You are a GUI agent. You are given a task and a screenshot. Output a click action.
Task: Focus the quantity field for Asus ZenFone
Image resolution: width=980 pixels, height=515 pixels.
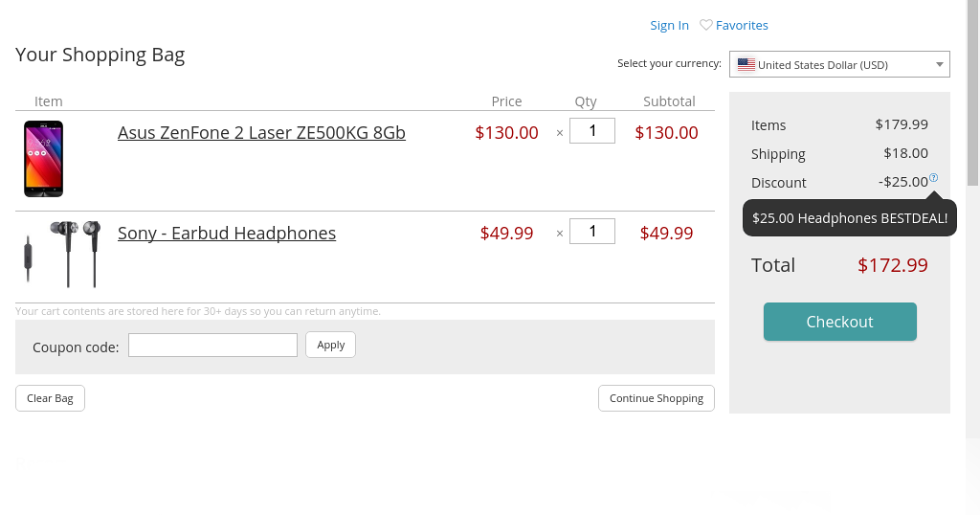pos(592,130)
